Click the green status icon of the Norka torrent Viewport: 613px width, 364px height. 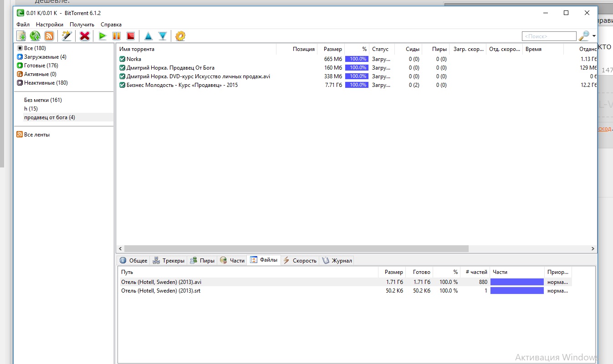tap(122, 59)
